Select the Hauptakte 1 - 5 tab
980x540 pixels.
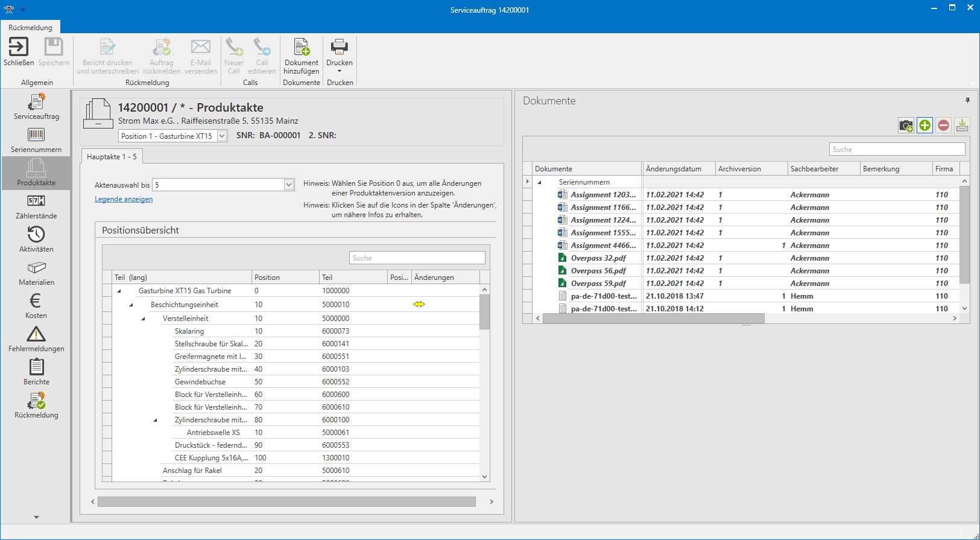click(x=112, y=157)
